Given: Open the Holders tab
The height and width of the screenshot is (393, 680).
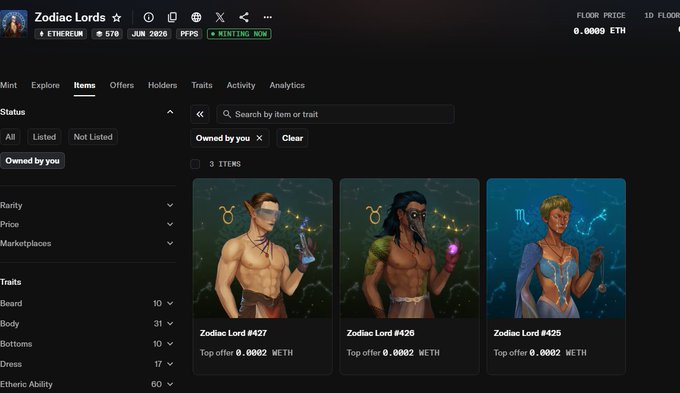Looking at the screenshot, I should click(x=162, y=85).
